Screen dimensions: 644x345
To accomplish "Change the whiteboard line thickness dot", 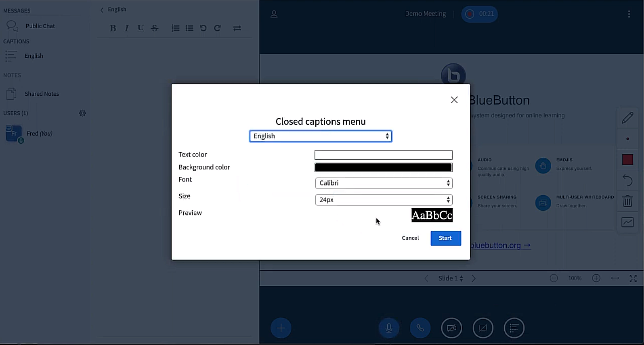I will (x=627, y=139).
